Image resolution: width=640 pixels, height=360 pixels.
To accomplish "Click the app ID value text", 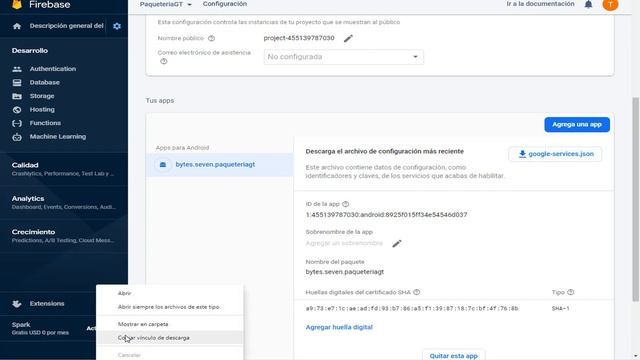I will (x=386, y=215).
